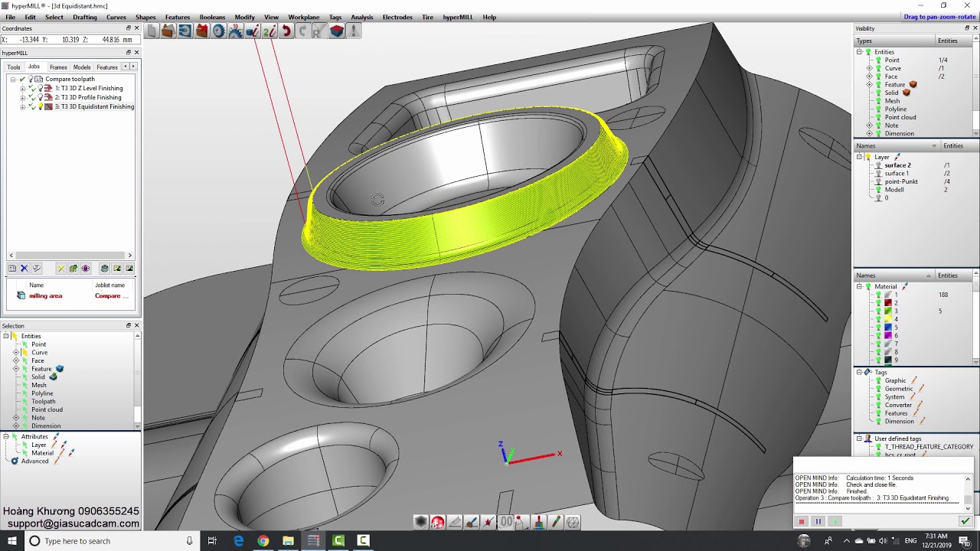
Task: Expand 2: T3 3D Profile Finishing job
Action: (x=22, y=97)
